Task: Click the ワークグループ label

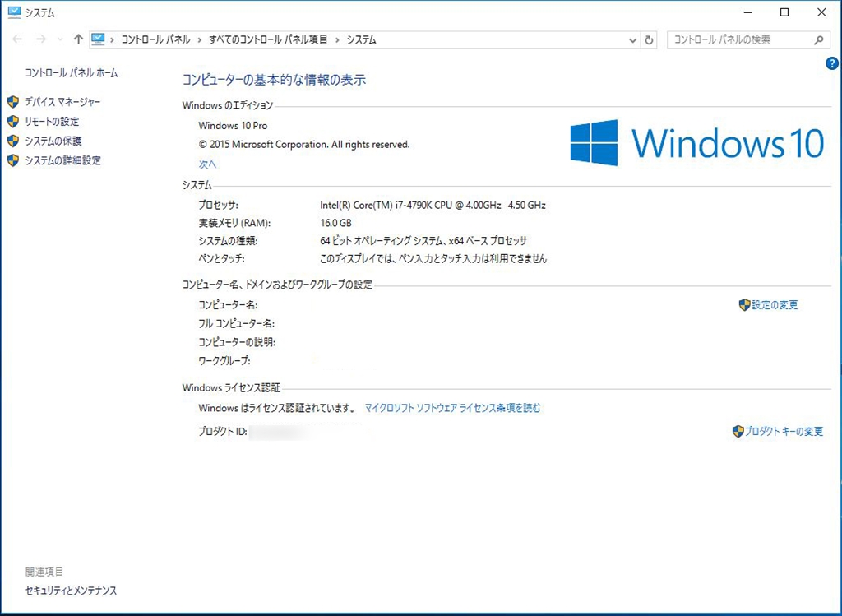Action: [x=224, y=361]
